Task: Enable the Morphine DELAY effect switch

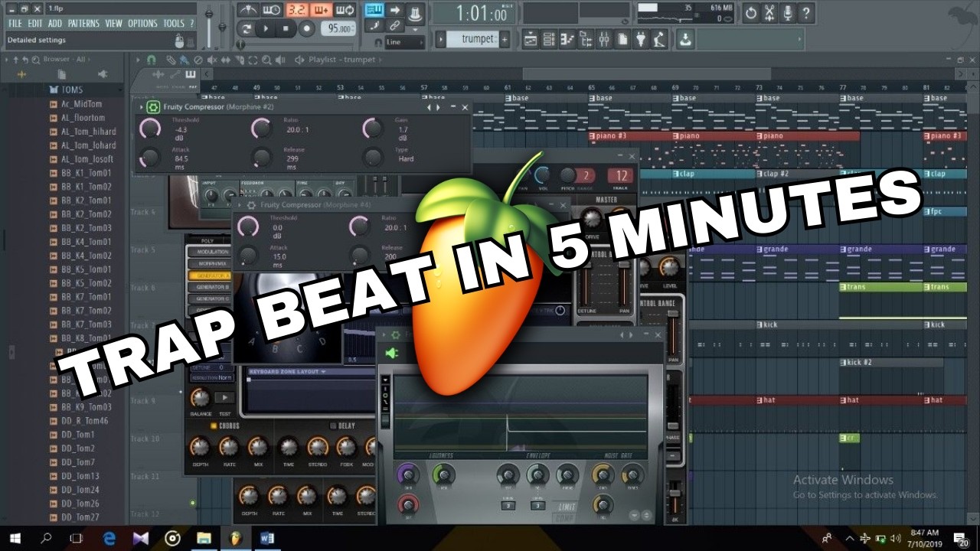Action: [332, 425]
